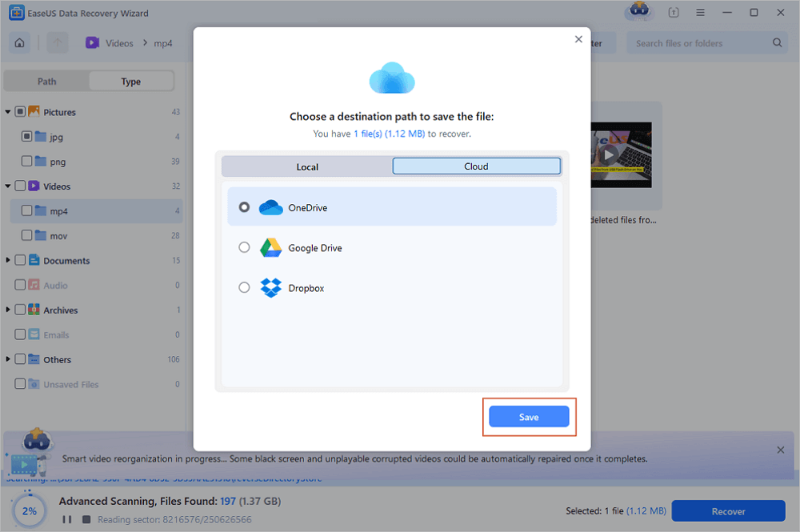This screenshot has width=800, height=532.
Task: Click the Google Drive logo icon
Action: point(271,248)
